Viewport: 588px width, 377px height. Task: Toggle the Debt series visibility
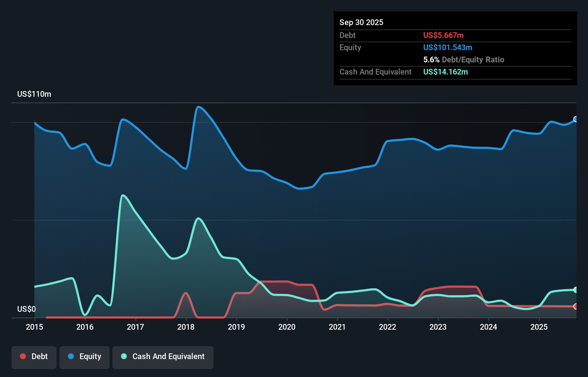click(x=34, y=357)
